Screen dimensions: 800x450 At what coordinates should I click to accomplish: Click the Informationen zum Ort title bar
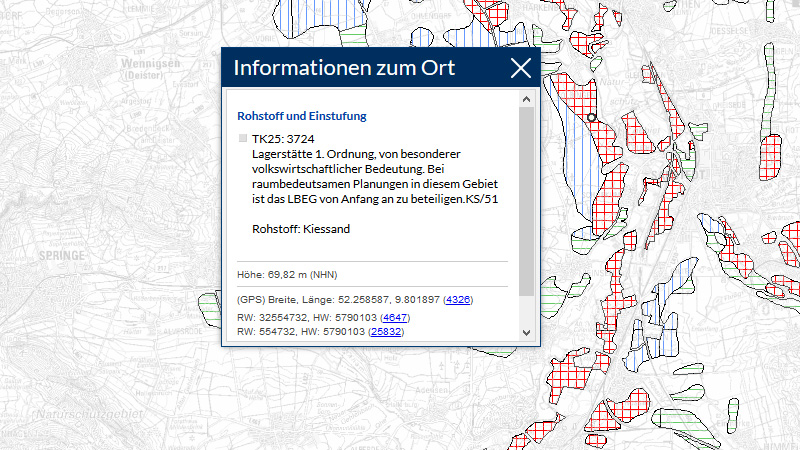tap(345, 68)
